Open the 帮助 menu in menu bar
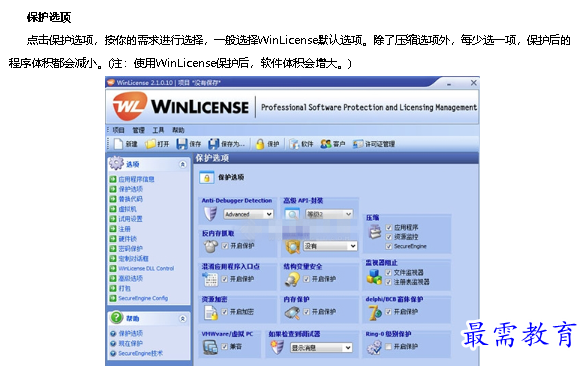 tap(178, 130)
